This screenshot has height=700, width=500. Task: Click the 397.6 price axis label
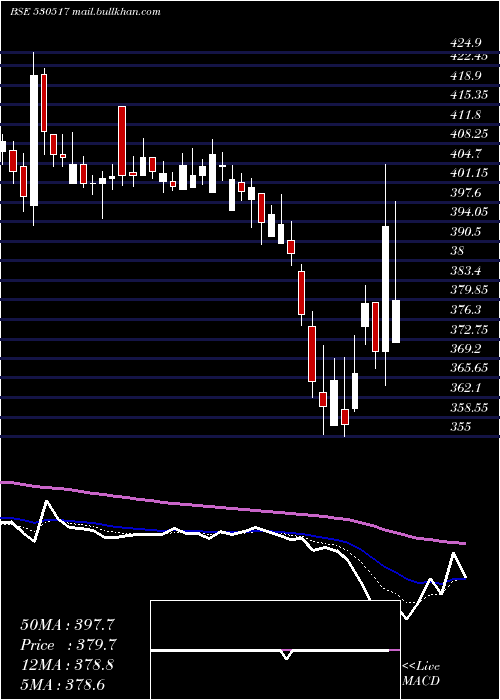[466, 192]
